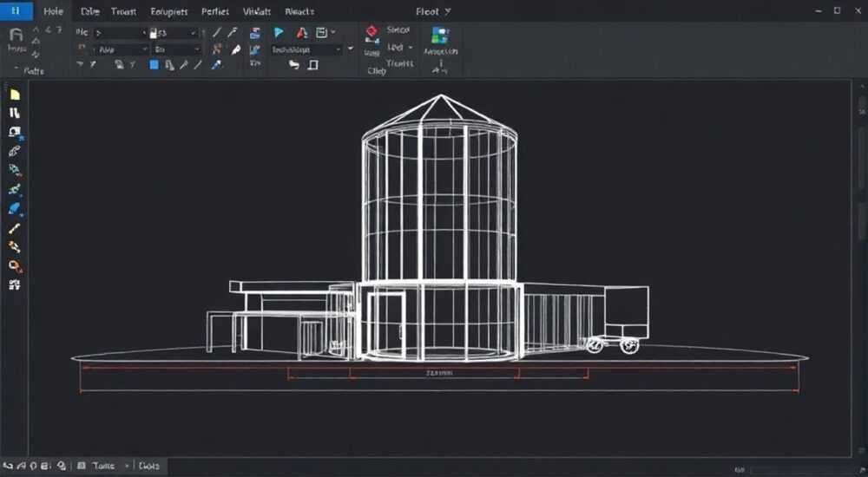Click the blue application button at top-left corner
868x477 pixels.
click(x=16, y=10)
